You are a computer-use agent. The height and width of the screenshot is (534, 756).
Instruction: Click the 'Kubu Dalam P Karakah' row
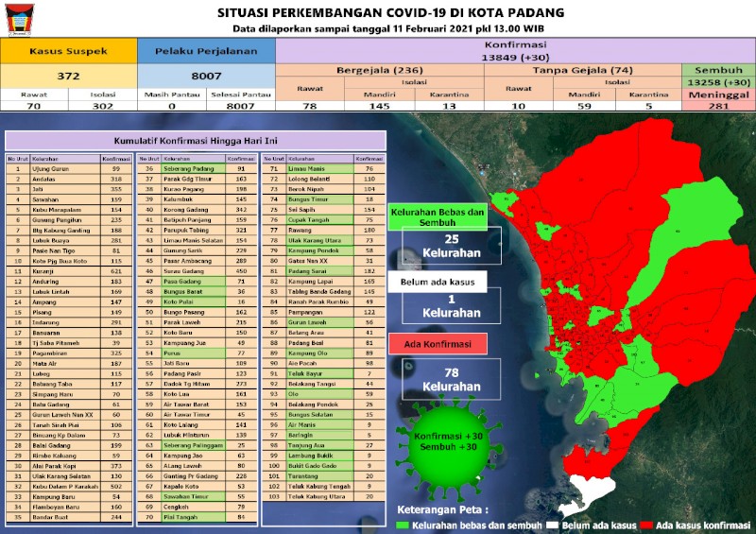[x=69, y=486]
